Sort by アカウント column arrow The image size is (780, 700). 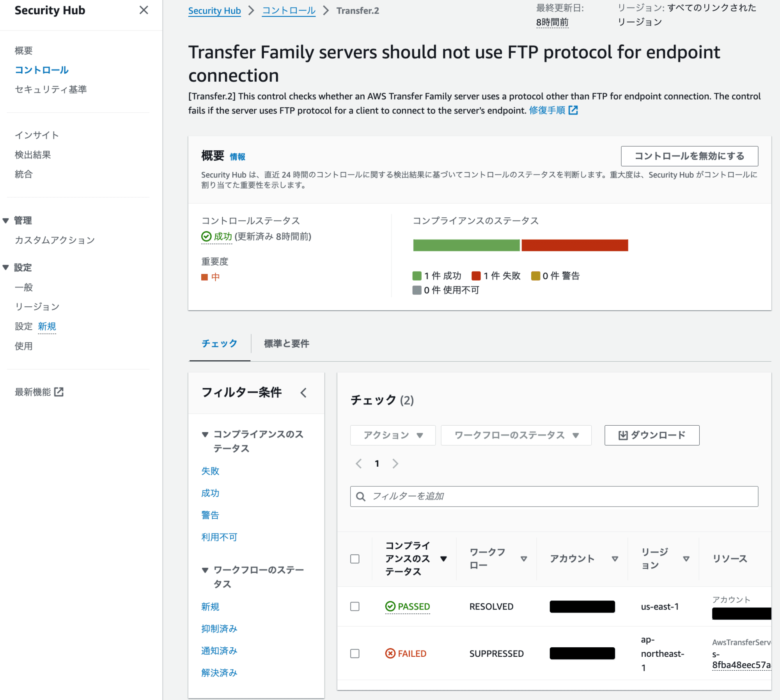click(615, 559)
